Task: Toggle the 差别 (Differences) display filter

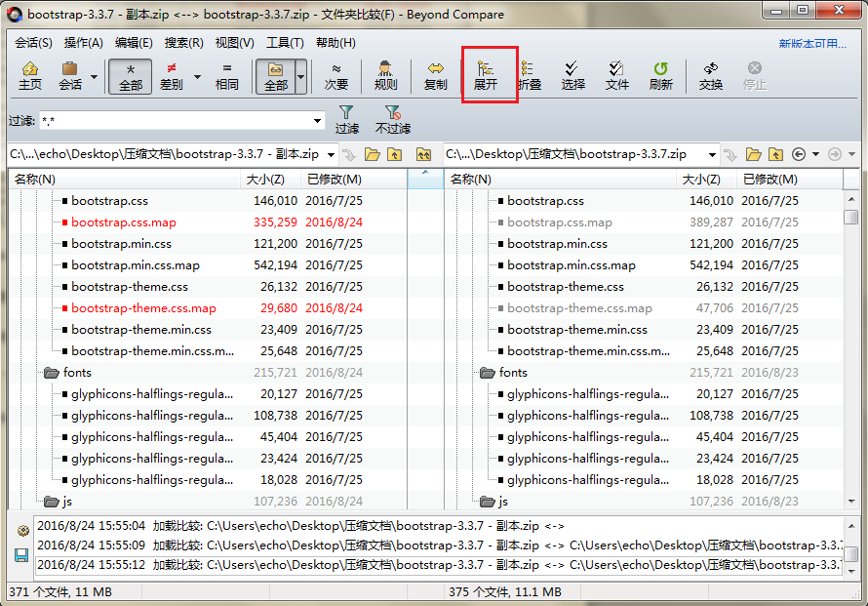Action: pyautogui.click(x=172, y=75)
